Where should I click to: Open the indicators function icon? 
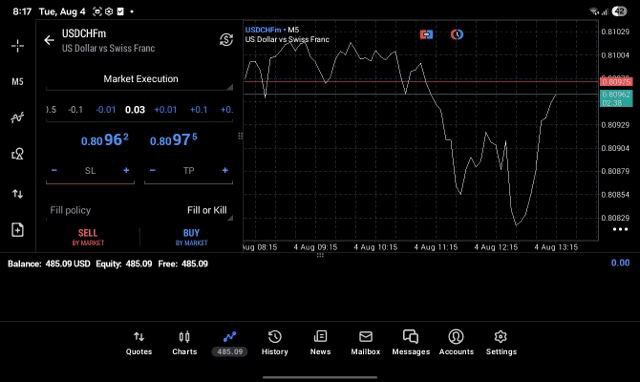point(17,118)
